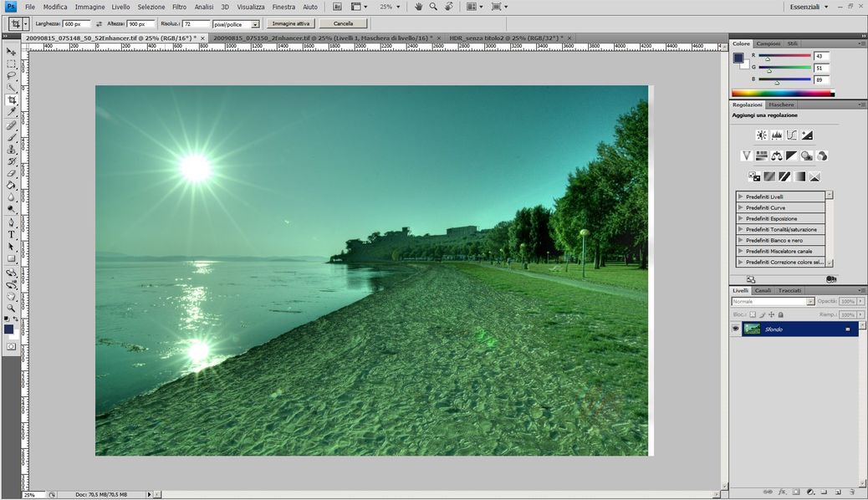Image resolution: width=868 pixels, height=500 pixels.
Task: Select the Type (T) tool
Action: click(12, 234)
